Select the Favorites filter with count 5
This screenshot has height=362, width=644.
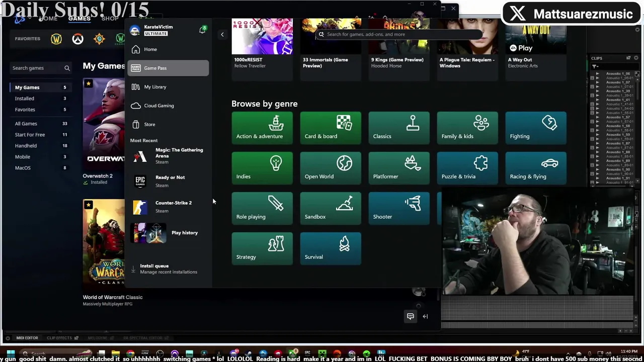pyautogui.click(x=40, y=110)
